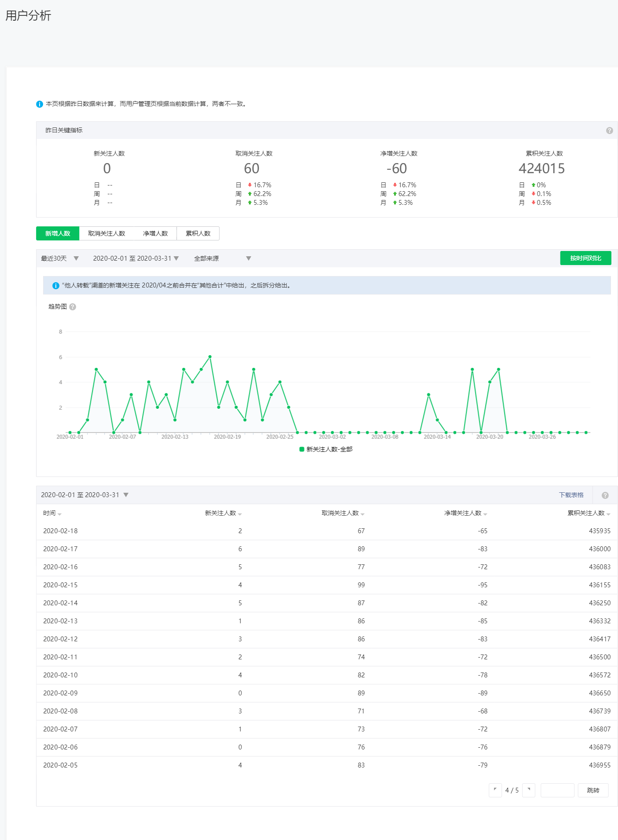Click the 2020-02-16 row date
Viewport: 618px width, 840px height.
point(60,567)
